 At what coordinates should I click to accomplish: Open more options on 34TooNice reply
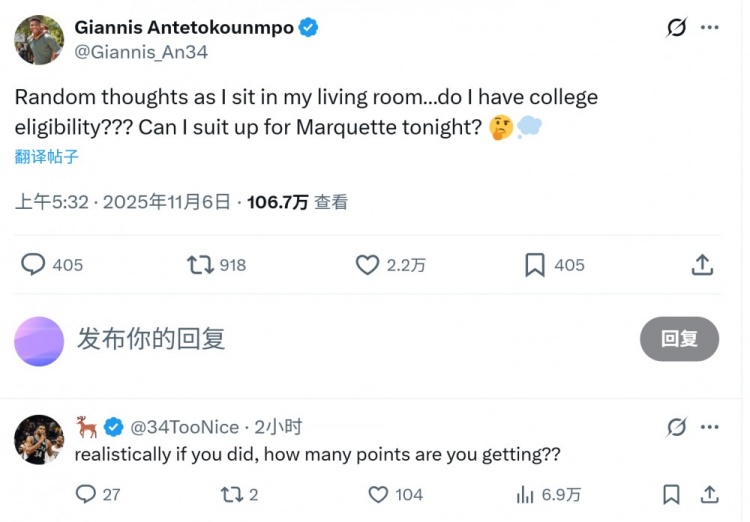(710, 428)
